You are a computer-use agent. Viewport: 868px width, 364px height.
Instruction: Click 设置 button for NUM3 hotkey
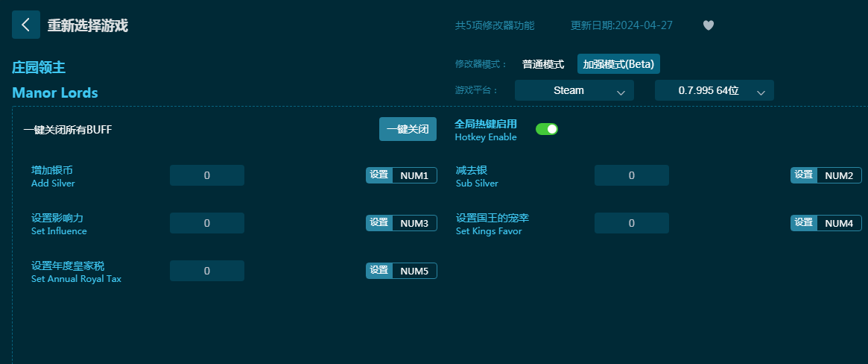click(379, 223)
